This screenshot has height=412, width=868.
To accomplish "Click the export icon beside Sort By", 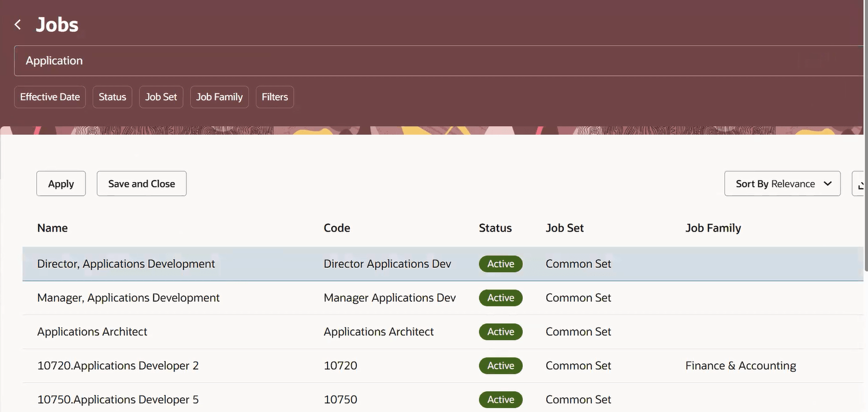I will click(x=860, y=183).
